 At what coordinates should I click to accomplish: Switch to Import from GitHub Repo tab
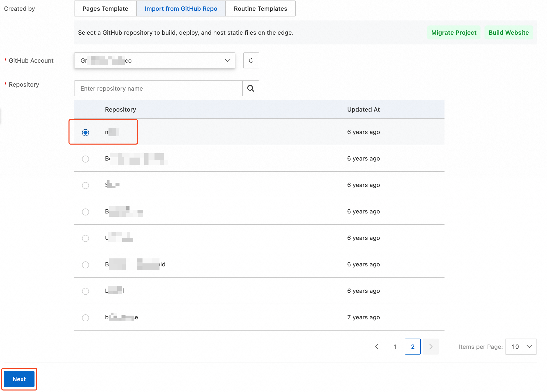[181, 8]
